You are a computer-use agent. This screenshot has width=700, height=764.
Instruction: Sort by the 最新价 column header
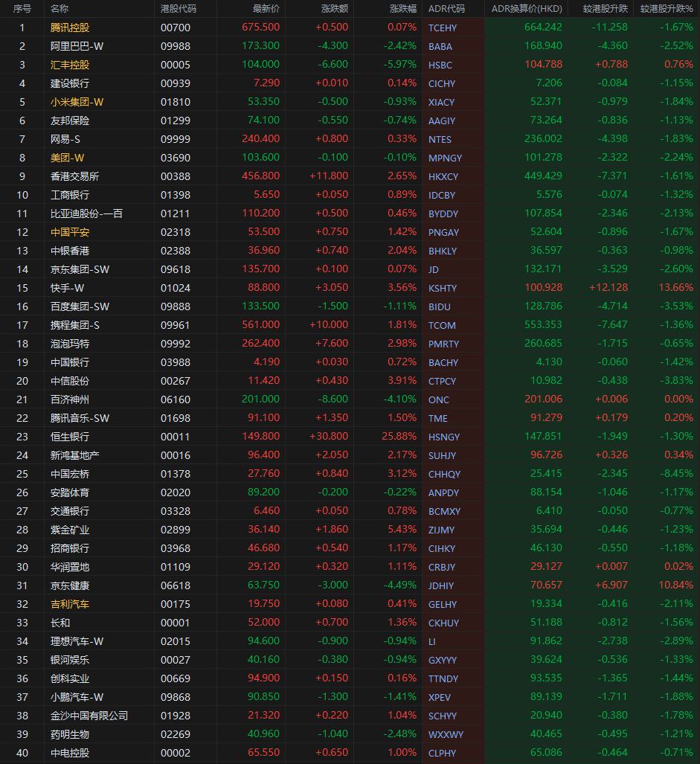(266, 9)
